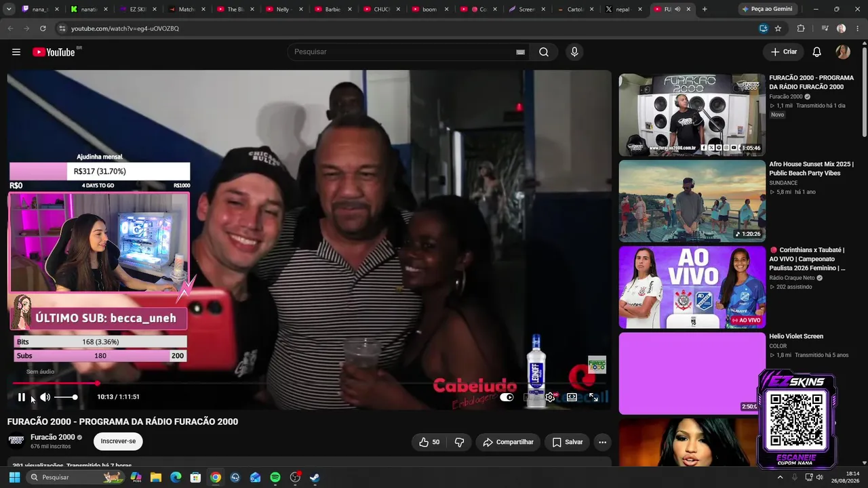
Task: Mute the video with the speaker icon
Action: click(45, 397)
